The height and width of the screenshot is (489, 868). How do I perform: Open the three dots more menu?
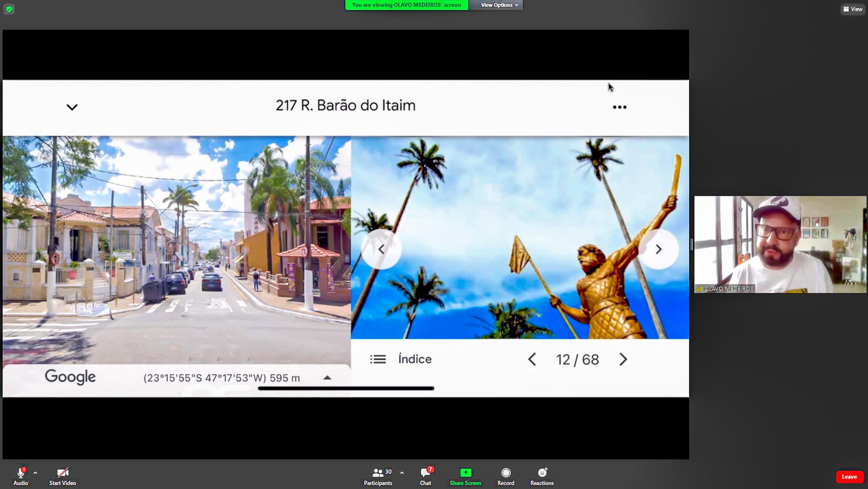click(x=619, y=107)
